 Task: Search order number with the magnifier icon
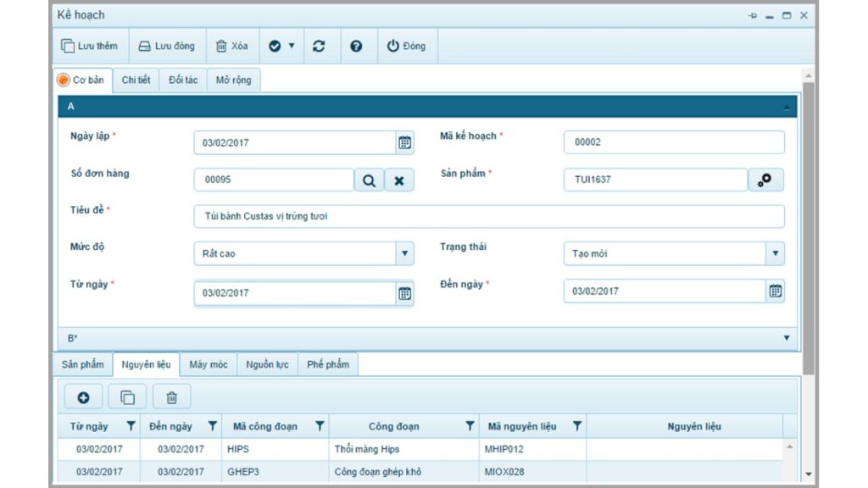point(369,180)
